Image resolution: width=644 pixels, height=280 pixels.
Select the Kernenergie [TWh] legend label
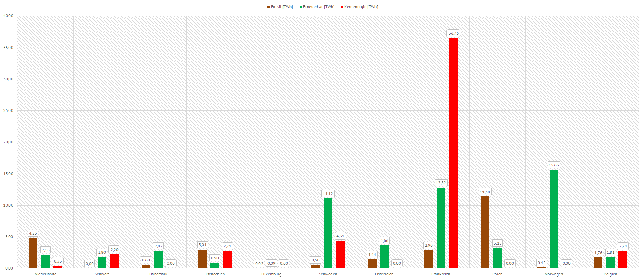[361, 7]
